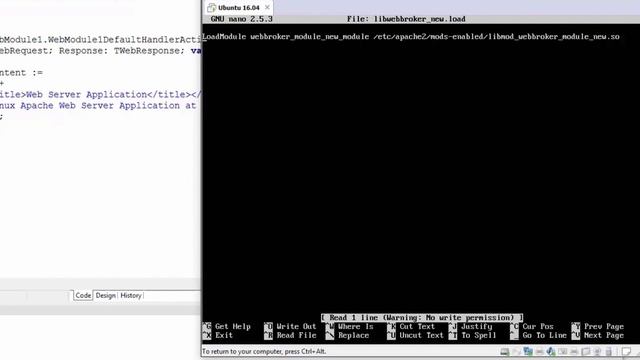Switch to the Design tab in editor
The height and width of the screenshot is (360, 640).
(105, 295)
